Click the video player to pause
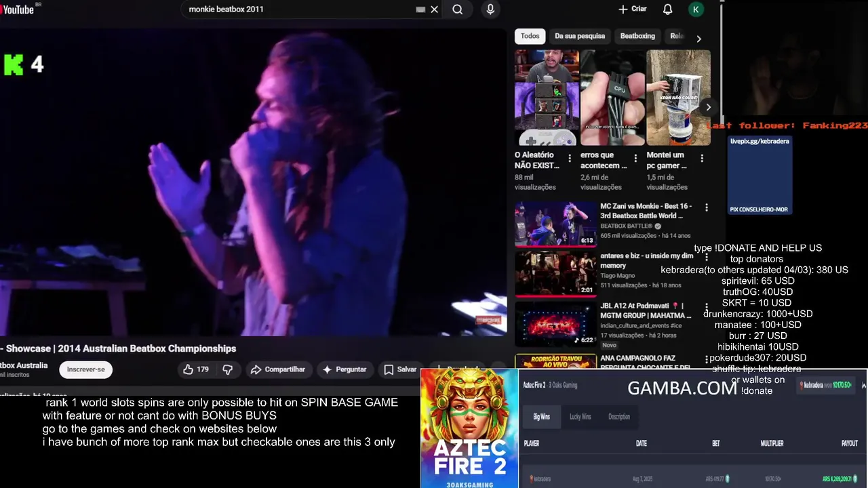 pyautogui.click(x=253, y=182)
